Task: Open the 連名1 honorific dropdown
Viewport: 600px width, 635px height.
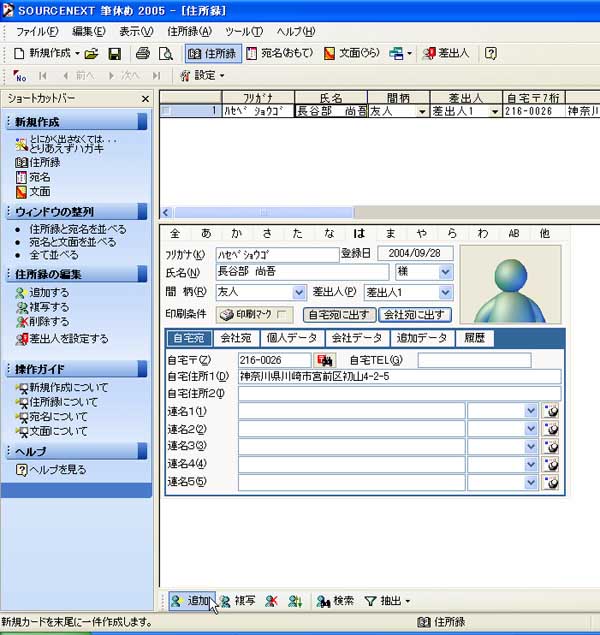Action: (x=530, y=411)
